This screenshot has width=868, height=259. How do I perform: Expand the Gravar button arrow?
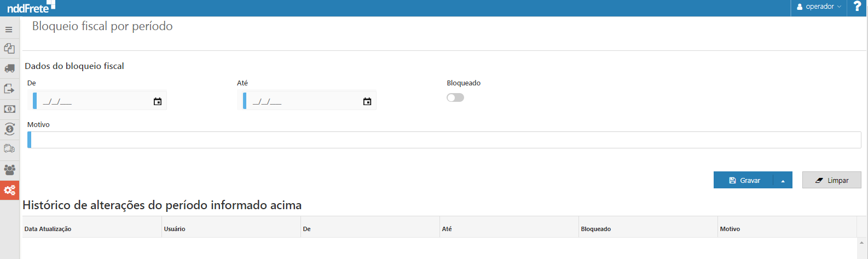point(783,180)
